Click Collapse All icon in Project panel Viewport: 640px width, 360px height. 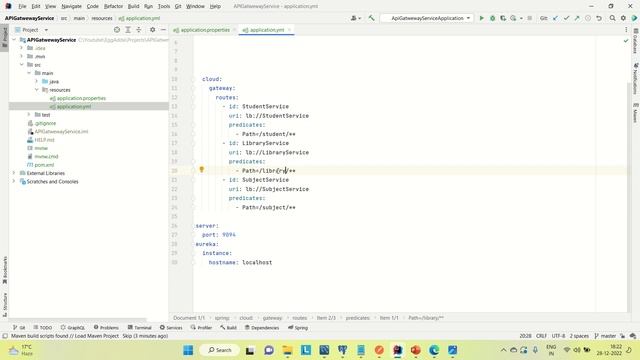pyautogui.click(x=139, y=30)
